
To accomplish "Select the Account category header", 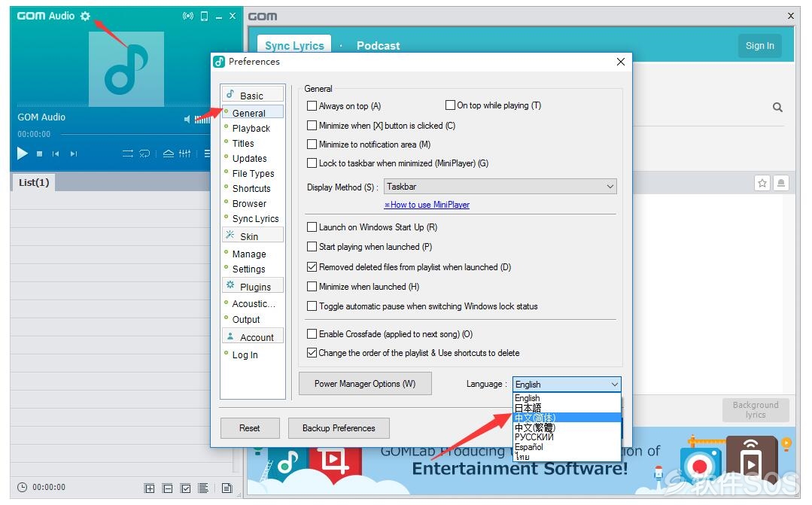I will [x=253, y=336].
